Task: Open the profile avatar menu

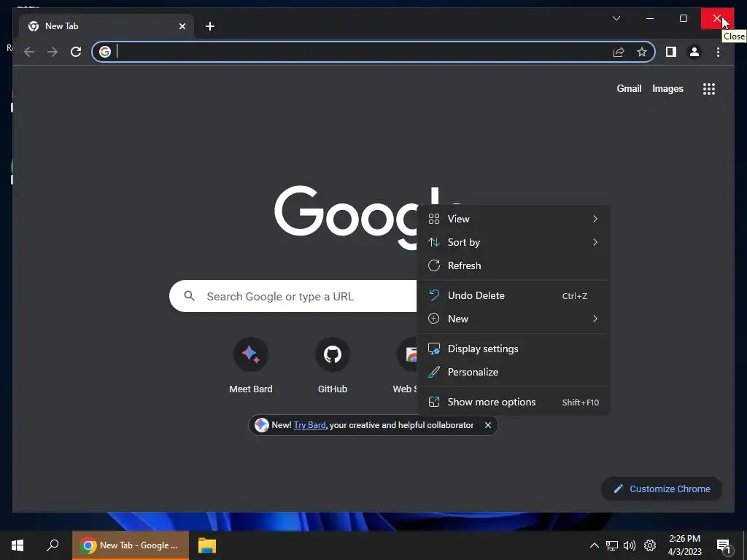Action: click(694, 52)
